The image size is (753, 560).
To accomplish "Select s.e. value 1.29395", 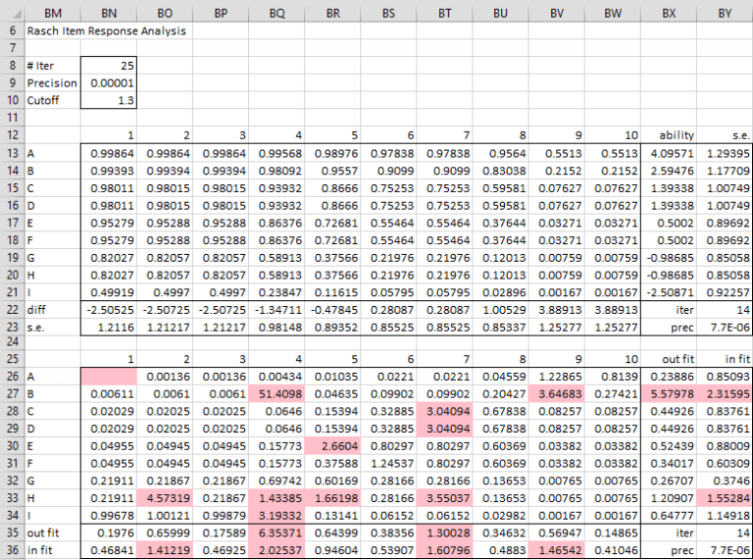I will pos(725,153).
